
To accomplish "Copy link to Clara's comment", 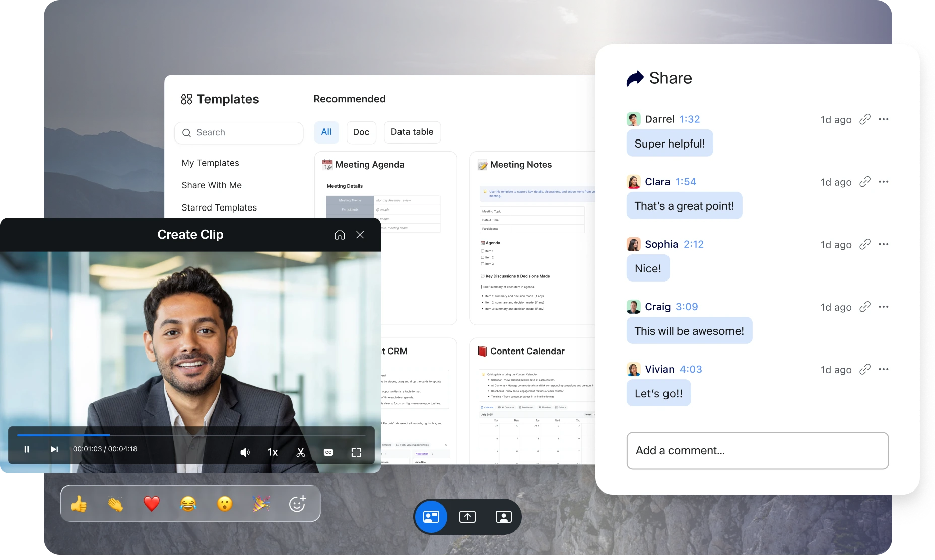I will [x=865, y=182].
